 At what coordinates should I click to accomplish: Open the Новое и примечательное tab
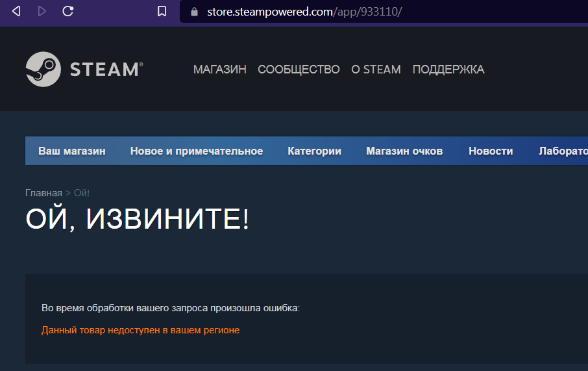[197, 151]
